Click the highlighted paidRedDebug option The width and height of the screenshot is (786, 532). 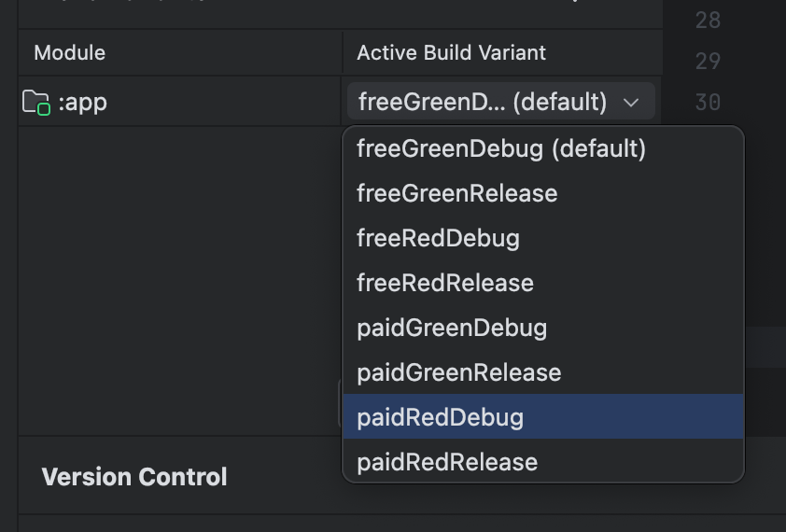click(x=440, y=417)
